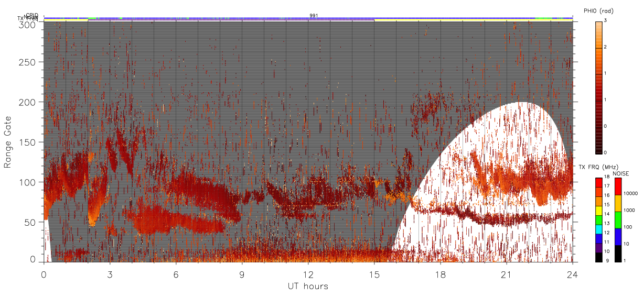Click the '12' tick on UT hours axis
Image resolution: width=644 pixels, height=297 pixels.
[x=308, y=274]
